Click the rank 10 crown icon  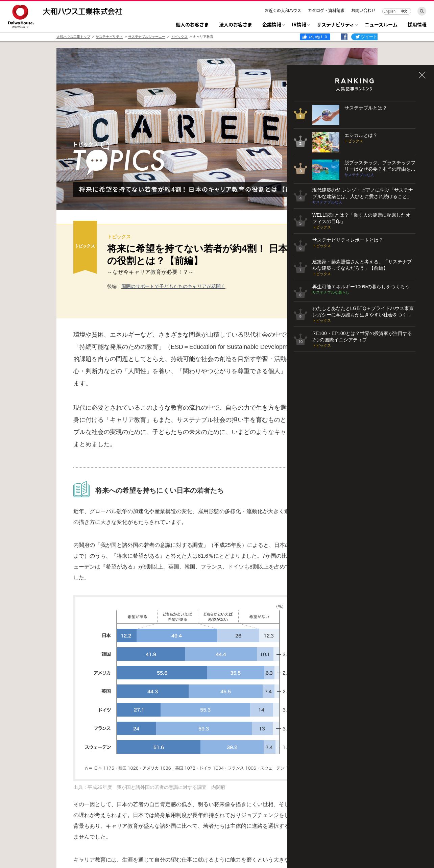[x=300, y=339]
